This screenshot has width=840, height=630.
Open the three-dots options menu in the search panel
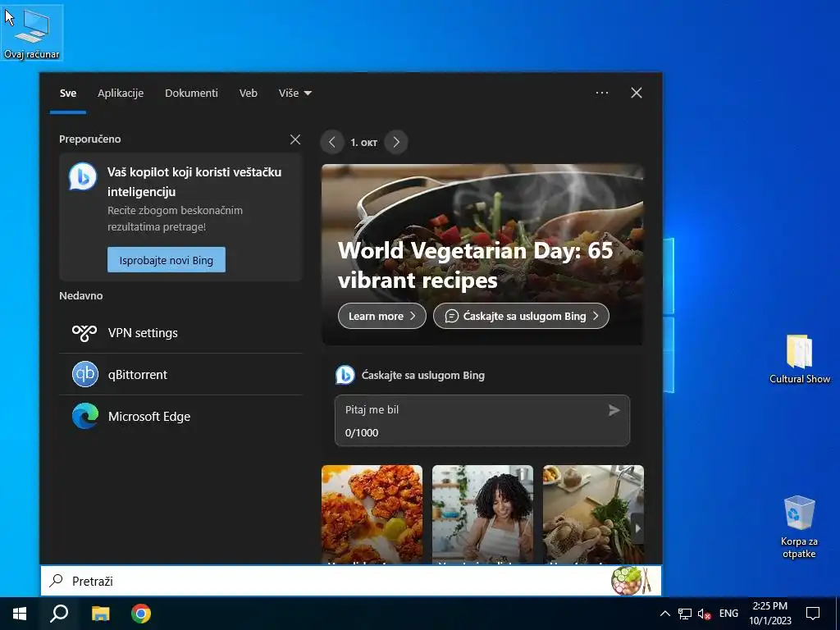pyautogui.click(x=602, y=93)
